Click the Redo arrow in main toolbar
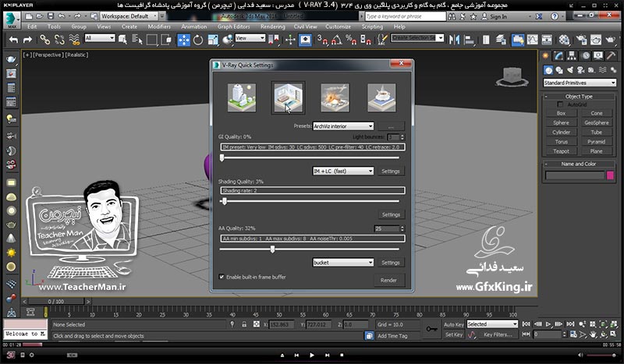The height and width of the screenshot is (364, 624). (x=27, y=40)
